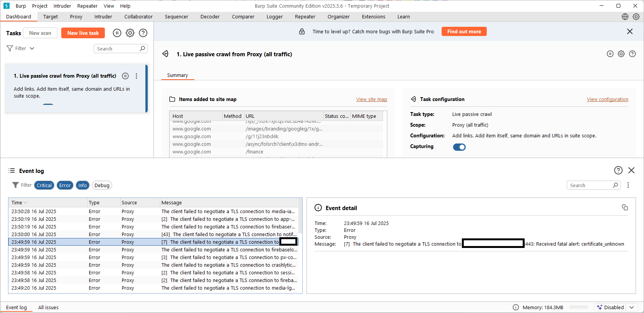The height and width of the screenshot is (313, 644).
Task: Click the New live task button
Action: click(83, 33)
